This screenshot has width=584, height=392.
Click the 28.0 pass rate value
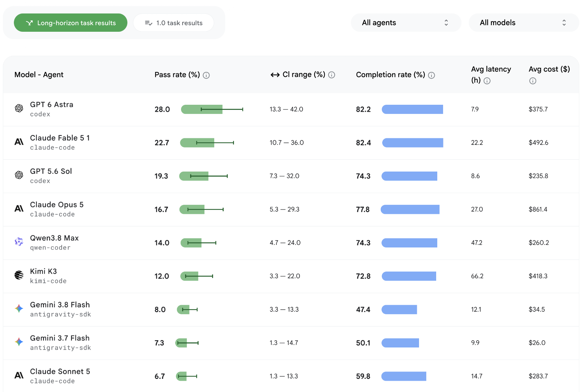[x=162, y=109]
